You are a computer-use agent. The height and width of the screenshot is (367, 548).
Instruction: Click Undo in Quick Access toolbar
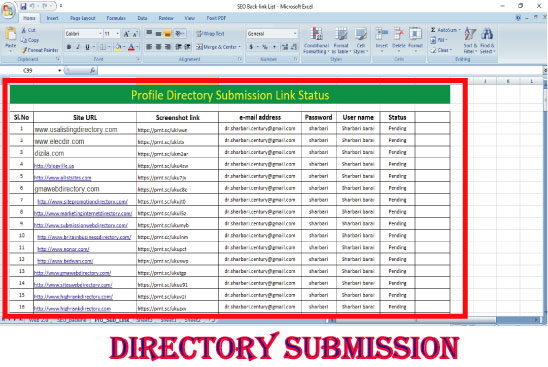[33, 6]
